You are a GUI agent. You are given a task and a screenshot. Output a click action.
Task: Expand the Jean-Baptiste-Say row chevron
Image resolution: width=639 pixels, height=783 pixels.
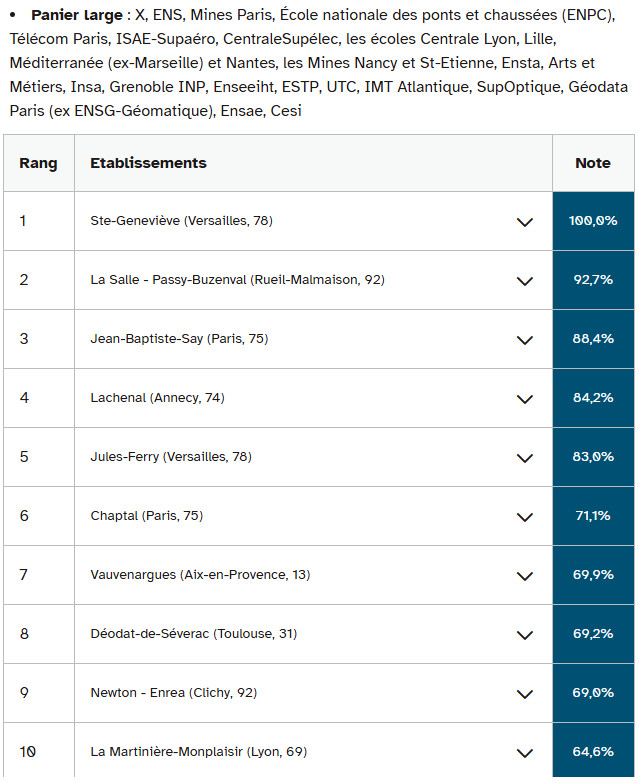(x=524, y=339)
